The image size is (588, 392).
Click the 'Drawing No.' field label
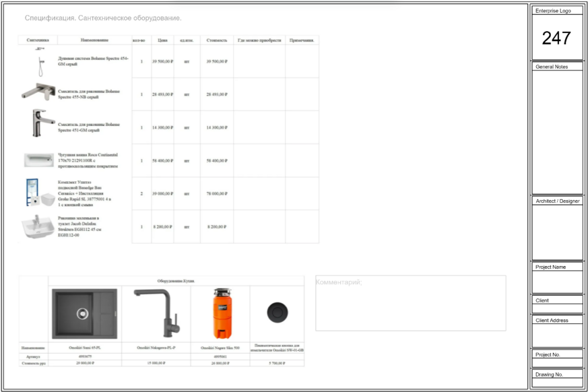tap(549, 374)
